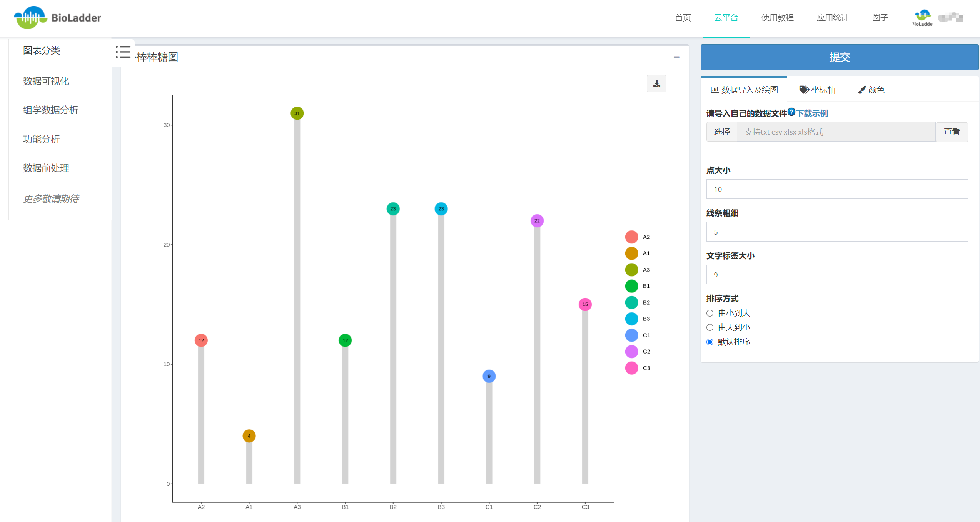Screen dimensions: 980x522
Task: Open the 颜色 tab
Action: click(x=871, y=90)
